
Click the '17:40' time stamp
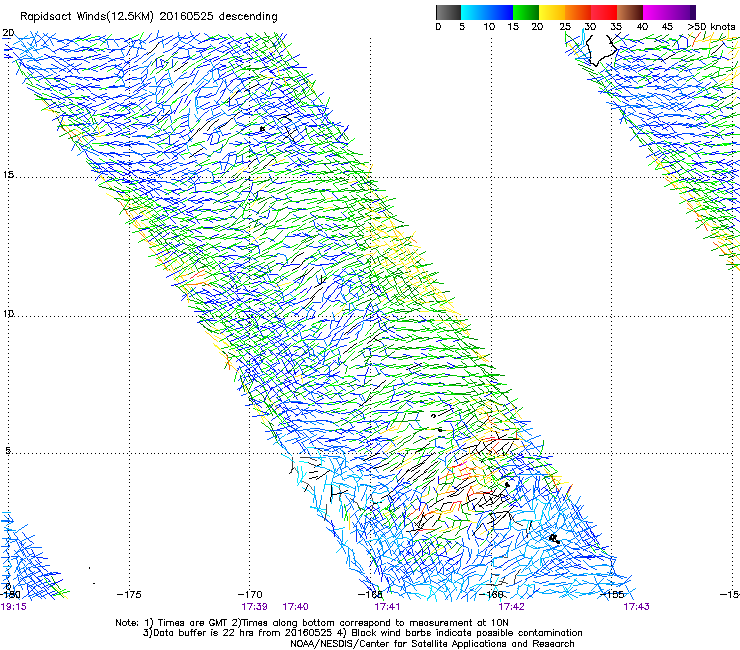(295, 607)
